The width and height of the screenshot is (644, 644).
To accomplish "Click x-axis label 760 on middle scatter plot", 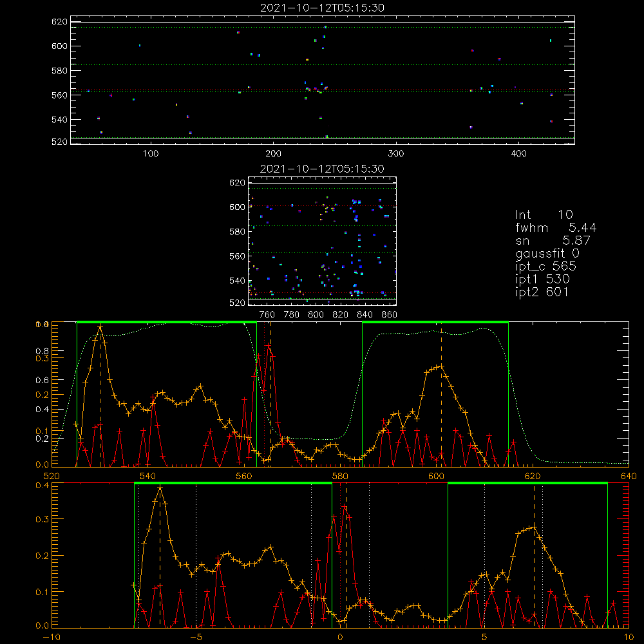I will (267, 315).
